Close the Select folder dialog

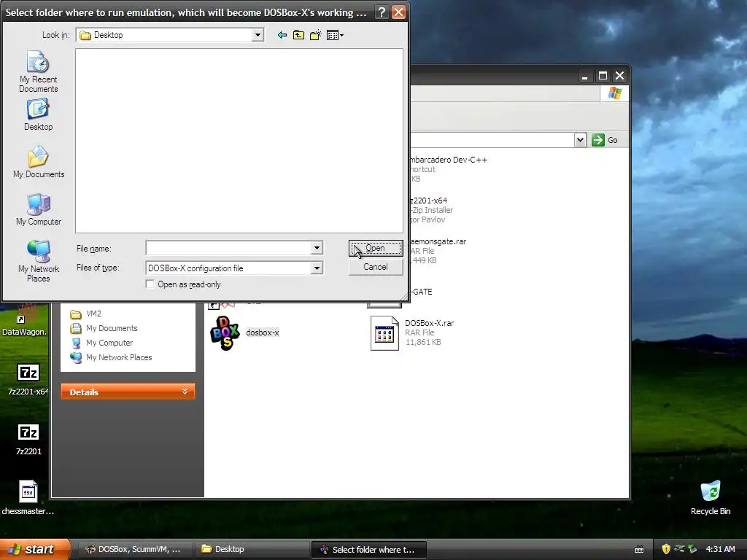coord(398,12)
